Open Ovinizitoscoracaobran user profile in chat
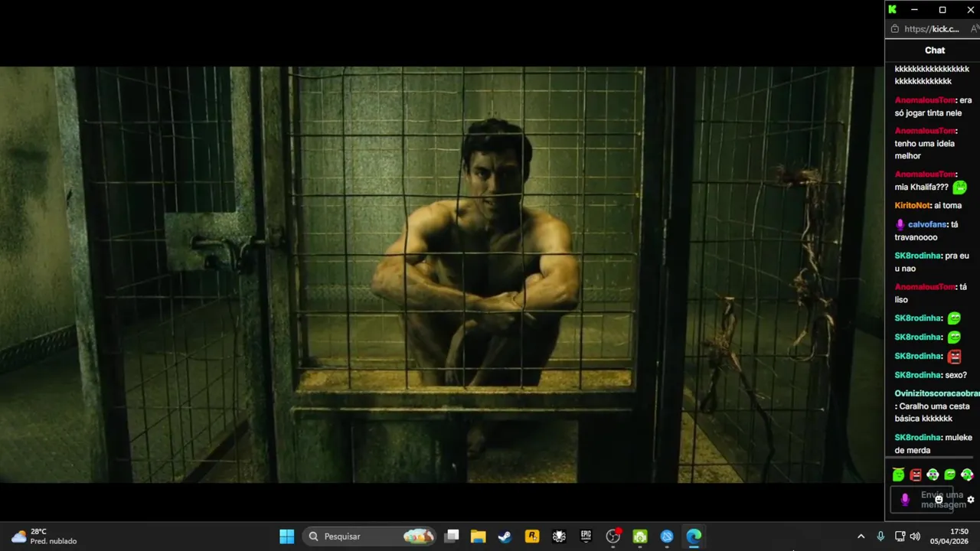 pyautogui.click(x=937, y=393)
